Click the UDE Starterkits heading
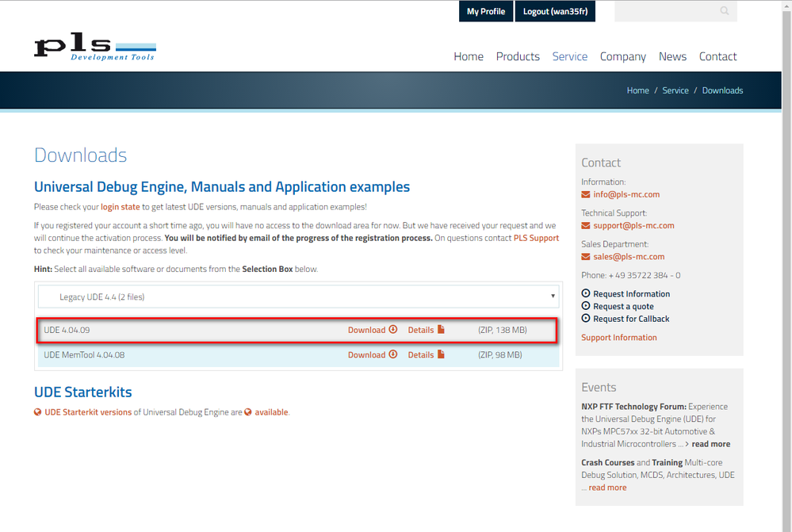The height and width of the screenshot is (532, 792). pos(82,392)
